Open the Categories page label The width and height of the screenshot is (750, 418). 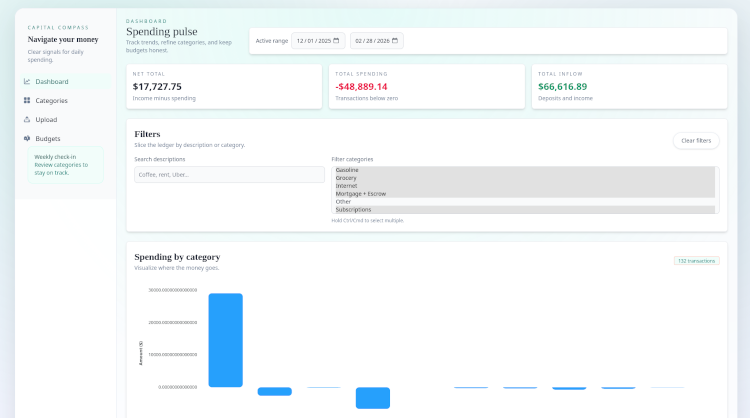[x=52, y=100]
